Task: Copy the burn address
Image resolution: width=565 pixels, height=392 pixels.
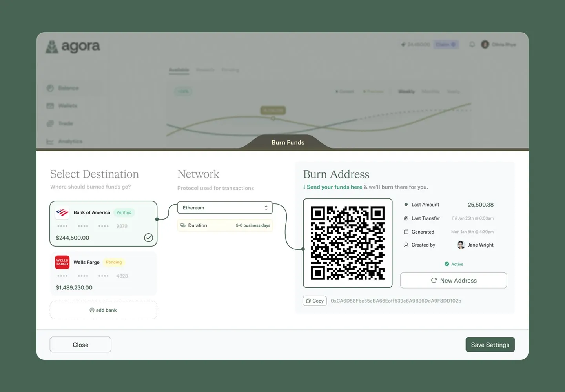Action: pos(315,301)
